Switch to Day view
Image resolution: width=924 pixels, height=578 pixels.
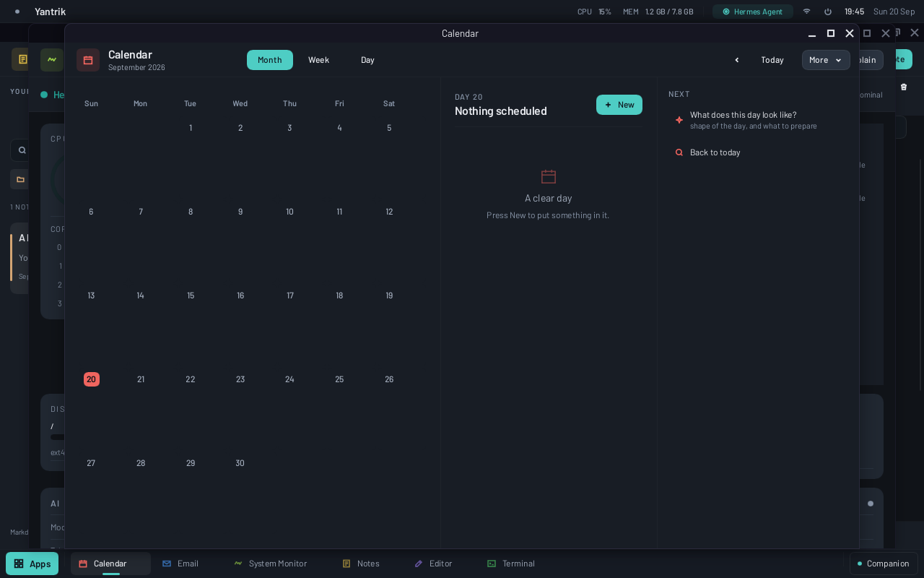coord(367,60)
